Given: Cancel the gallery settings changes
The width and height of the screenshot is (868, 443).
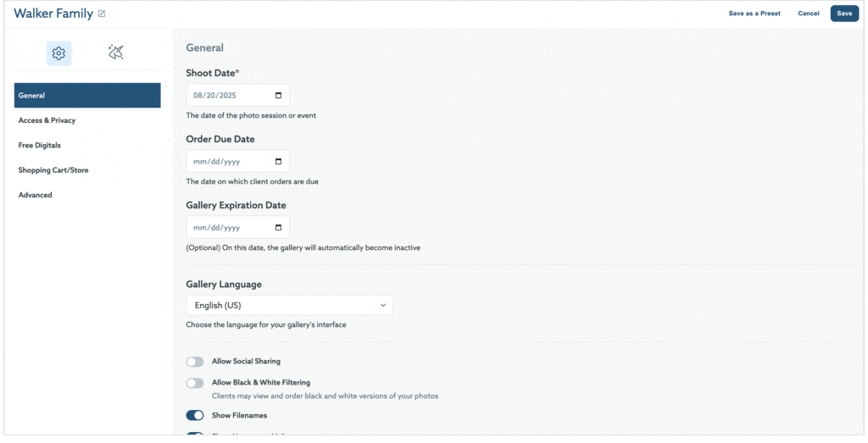Looking at the screenshot, I should click(x=809, y=14).
